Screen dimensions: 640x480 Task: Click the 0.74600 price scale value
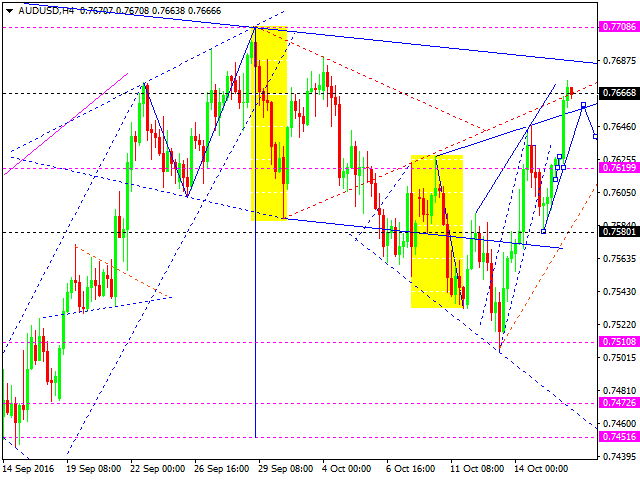pos(619,423)
